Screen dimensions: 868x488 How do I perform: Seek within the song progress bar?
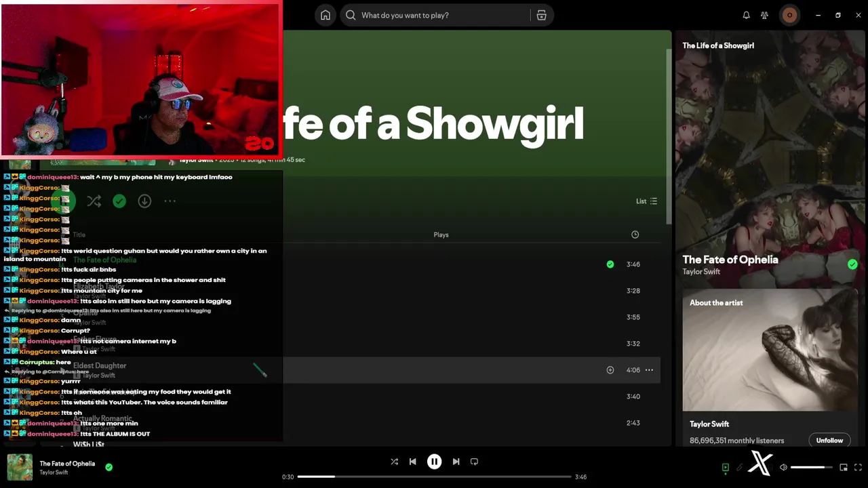pos(434,476)
